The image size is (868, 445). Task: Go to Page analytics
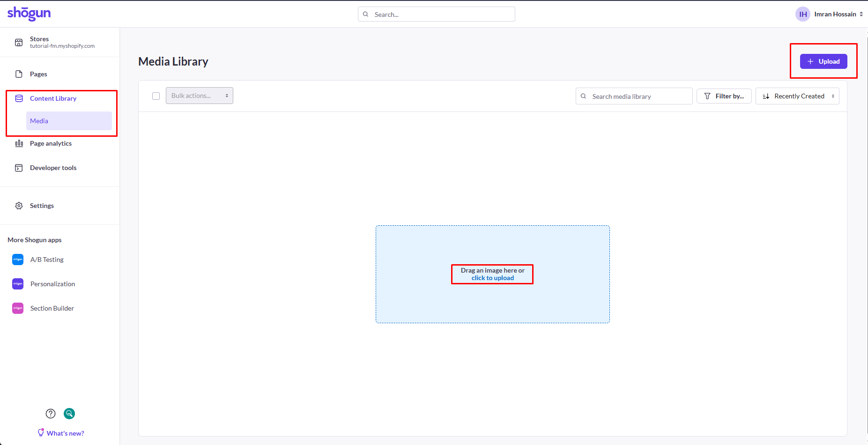51,143
